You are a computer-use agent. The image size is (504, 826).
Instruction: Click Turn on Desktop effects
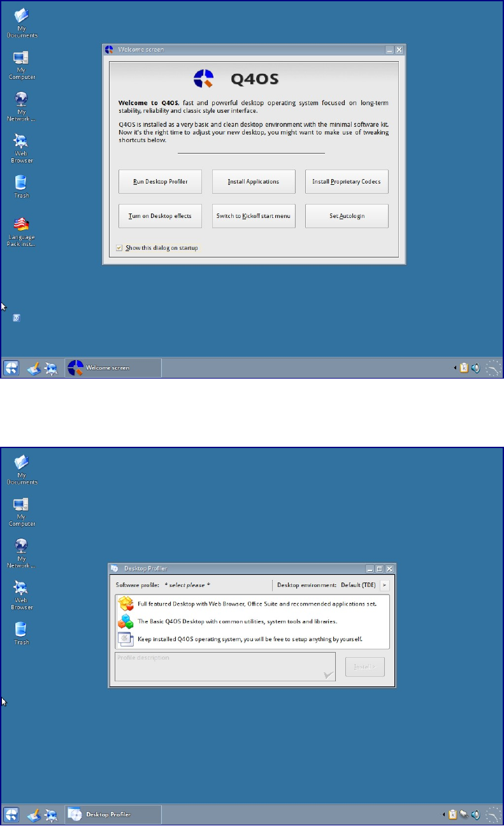tap(161, 216)
